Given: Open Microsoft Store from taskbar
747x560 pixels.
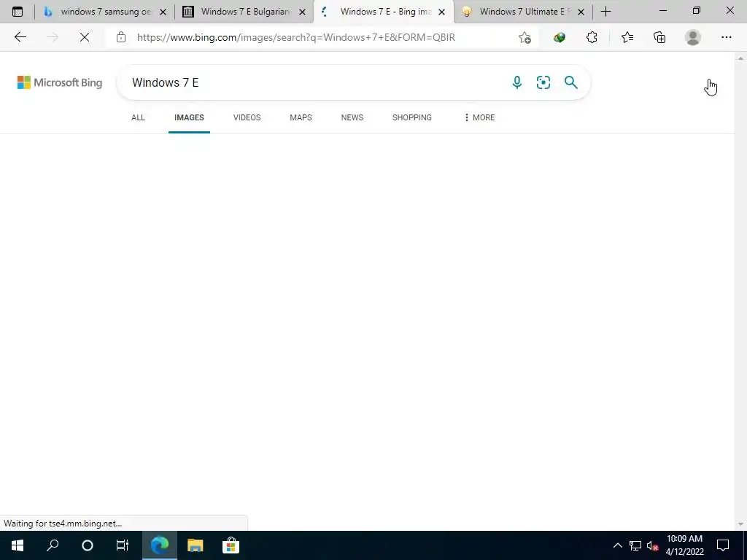Looking at the screenshot, I should pos(231,545).
